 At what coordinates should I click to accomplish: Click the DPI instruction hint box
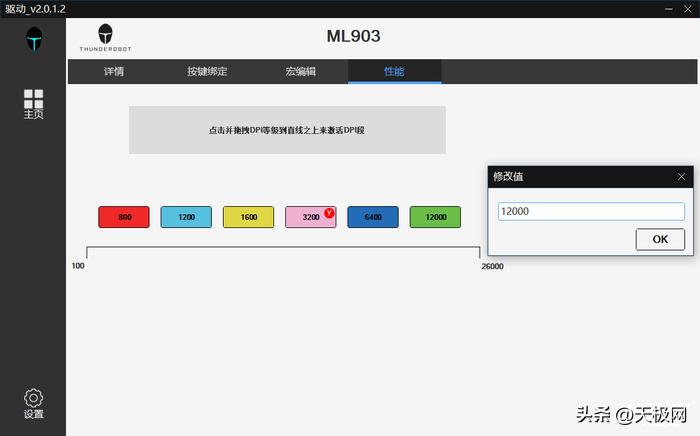pos(287,130)
